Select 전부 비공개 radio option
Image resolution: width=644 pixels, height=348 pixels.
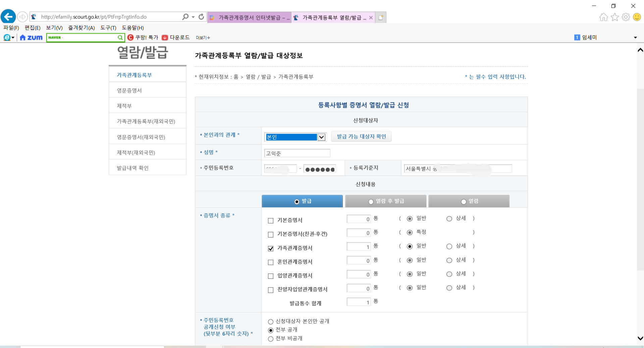point(271,339)
